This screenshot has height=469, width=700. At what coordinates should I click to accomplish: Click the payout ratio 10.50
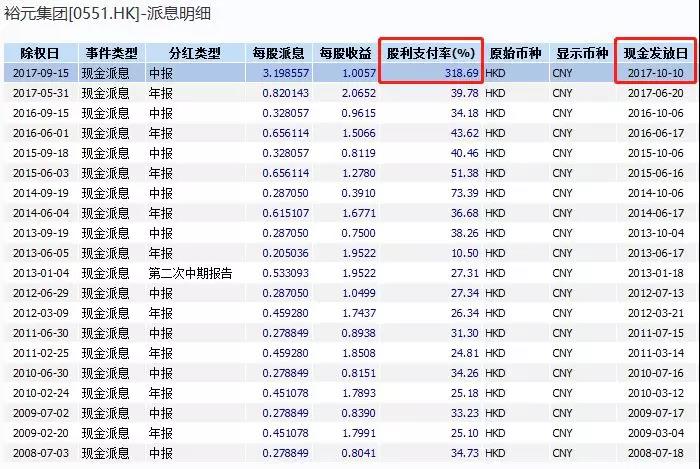click(x=464, y=253)
